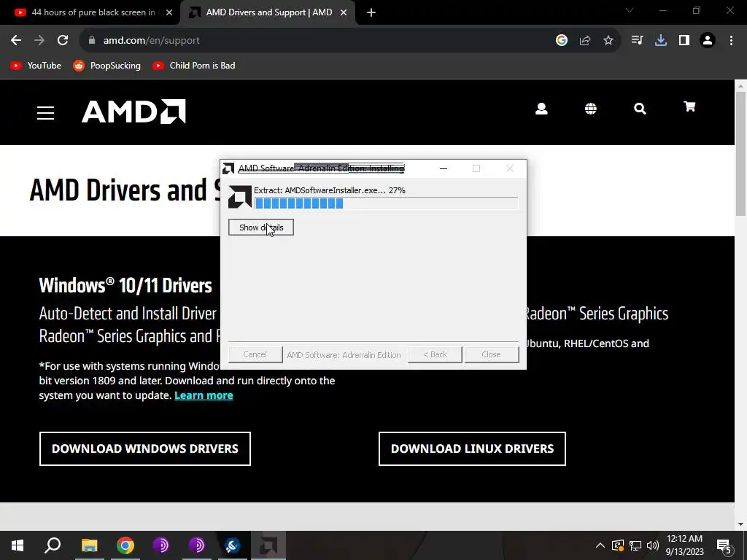Image resolution: width=747 pixels, height=560 pixels.
Task: Reload the AMD support page
Action: pyautogui.click(x=63, y=41)
